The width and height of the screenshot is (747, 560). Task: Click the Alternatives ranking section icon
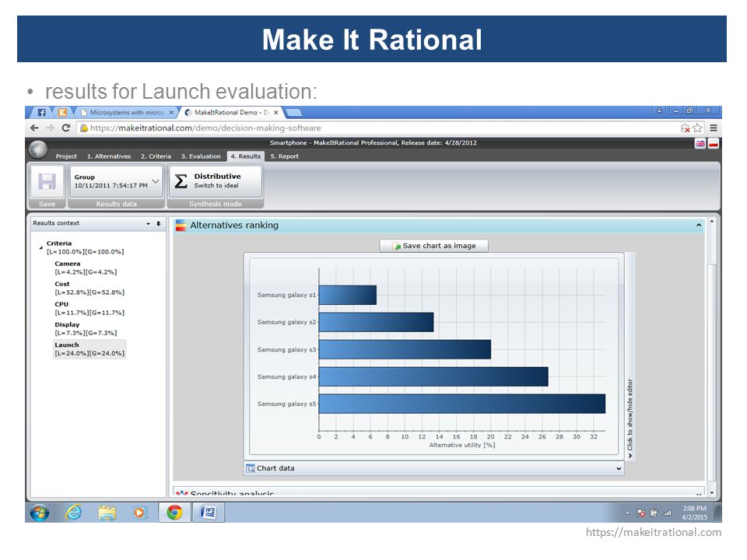181,226
